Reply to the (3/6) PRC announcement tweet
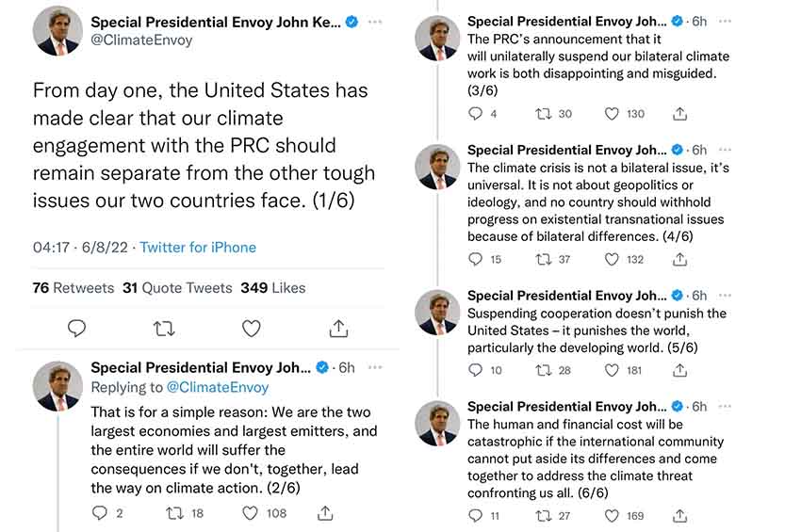The image size is (801, 532). point(476,114)
